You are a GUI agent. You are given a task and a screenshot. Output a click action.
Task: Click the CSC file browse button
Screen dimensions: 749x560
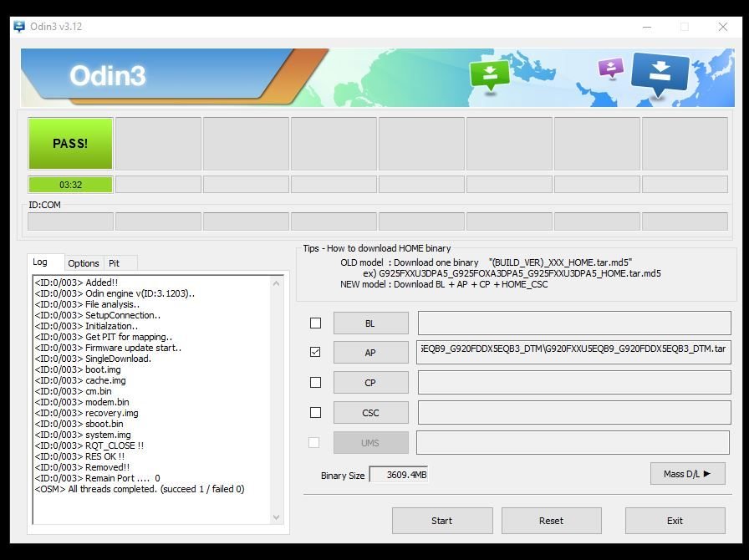(x=370, y=413)
